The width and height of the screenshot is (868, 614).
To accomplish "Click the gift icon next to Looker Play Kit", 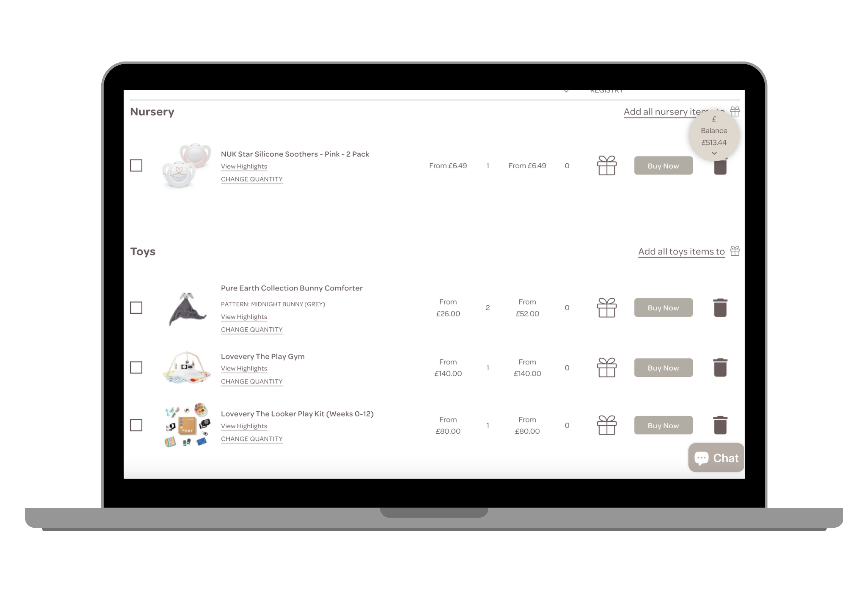I will (606, 425).
